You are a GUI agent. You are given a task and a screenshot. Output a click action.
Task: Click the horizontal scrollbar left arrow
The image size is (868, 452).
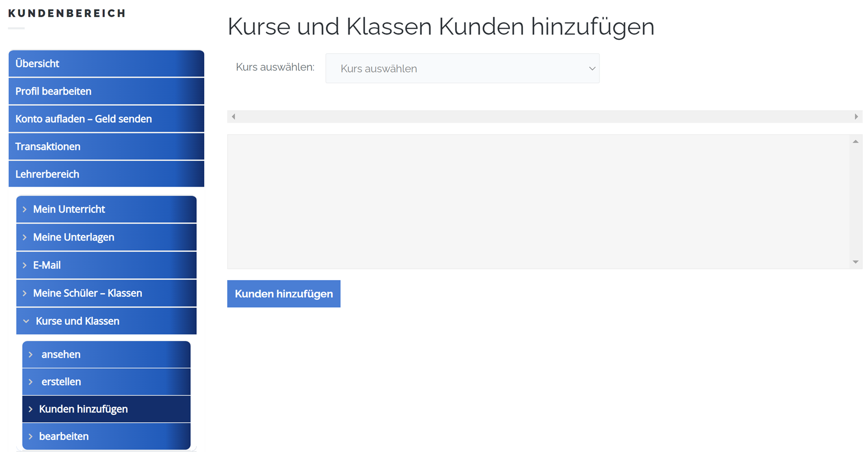[234, 117]
